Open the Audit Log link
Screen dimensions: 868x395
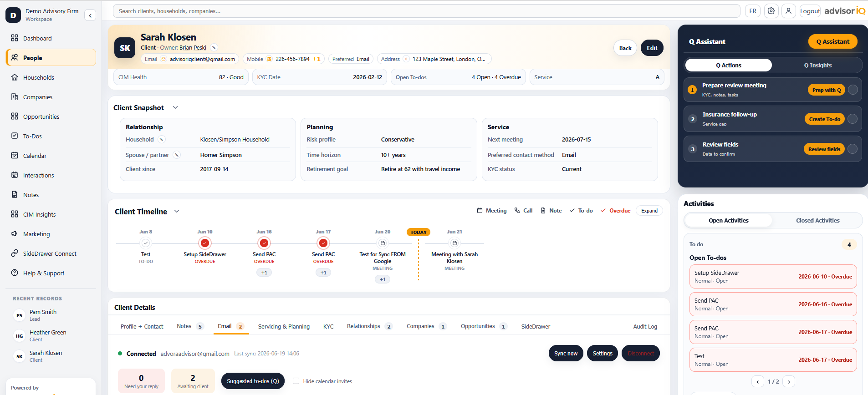[x=645, y=327]
